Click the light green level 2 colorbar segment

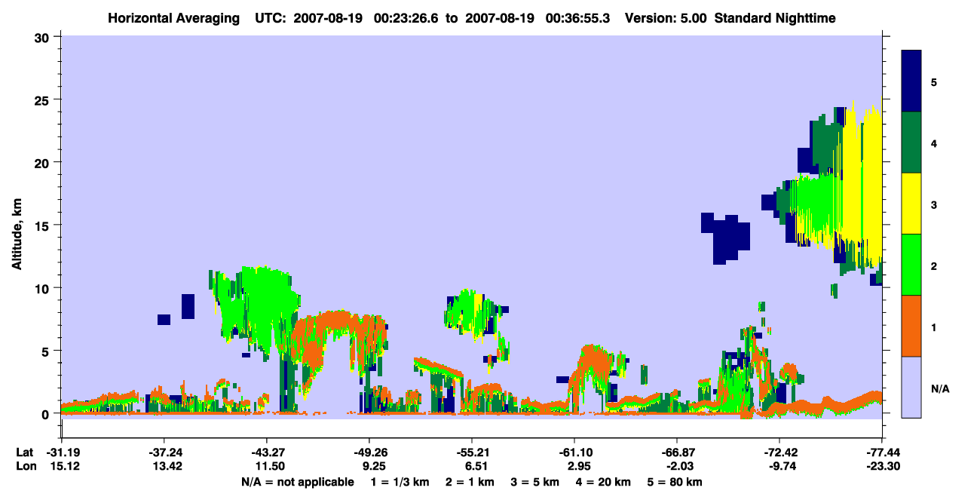[911, 265]
